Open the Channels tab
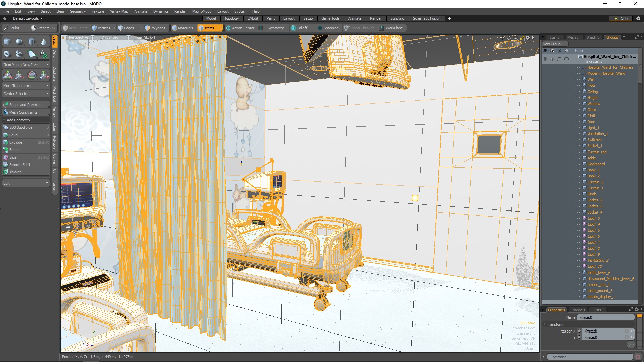Image resolution: width=644 pixels, height=362 pixels. pyautogui.click(x=577, y=310)
